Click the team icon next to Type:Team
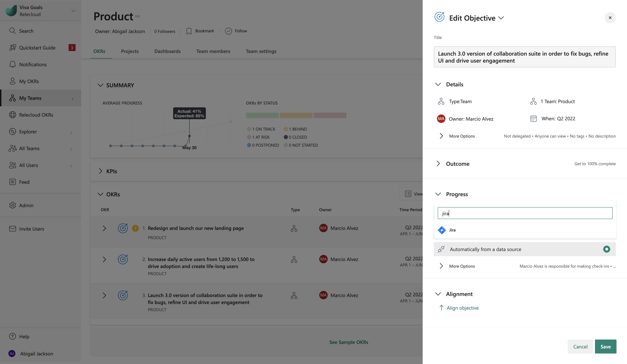627x364 pixels. pos(441,101)
